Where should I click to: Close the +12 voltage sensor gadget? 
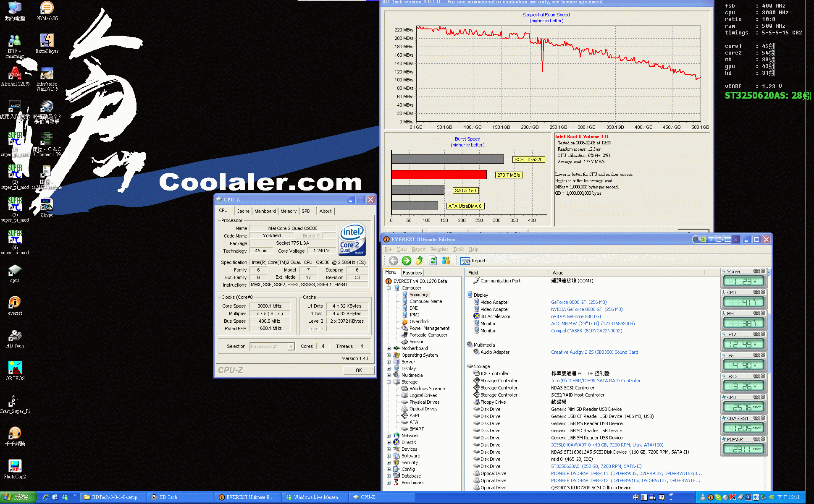[x=763, y=334]
